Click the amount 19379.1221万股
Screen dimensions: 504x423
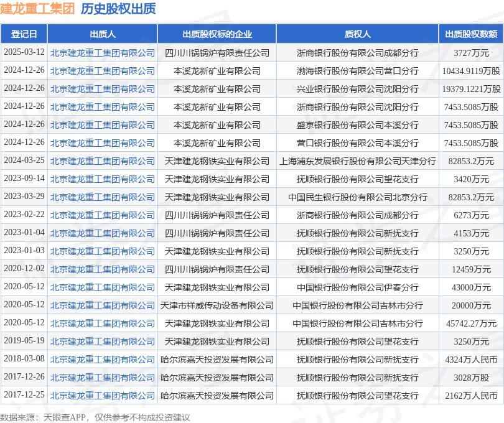point(471,89)
